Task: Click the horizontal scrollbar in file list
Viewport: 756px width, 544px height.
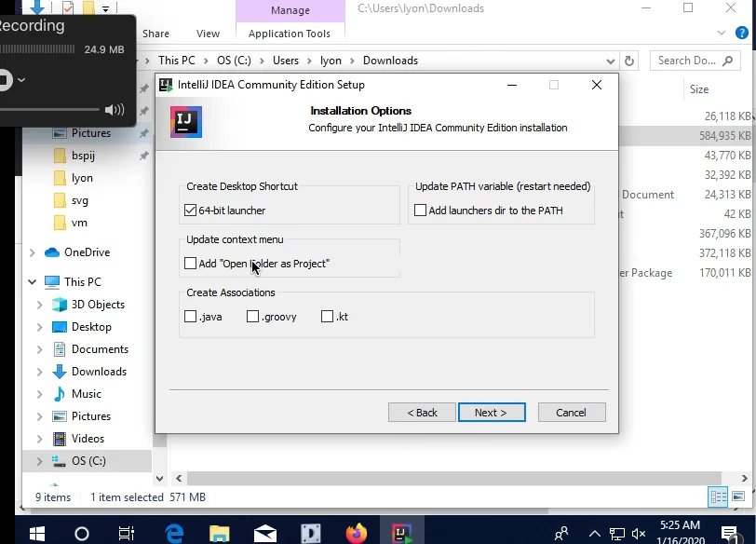Action: (453, 479)
